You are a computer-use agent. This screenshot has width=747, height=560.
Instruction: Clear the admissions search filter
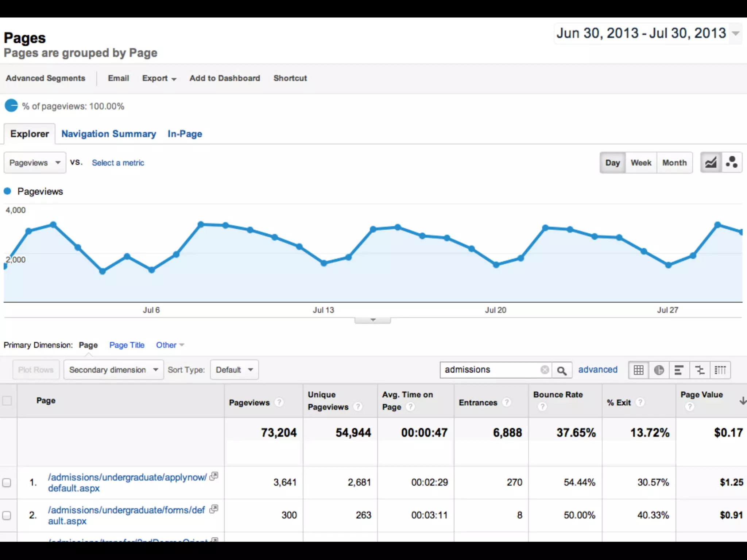coord(545,370)
